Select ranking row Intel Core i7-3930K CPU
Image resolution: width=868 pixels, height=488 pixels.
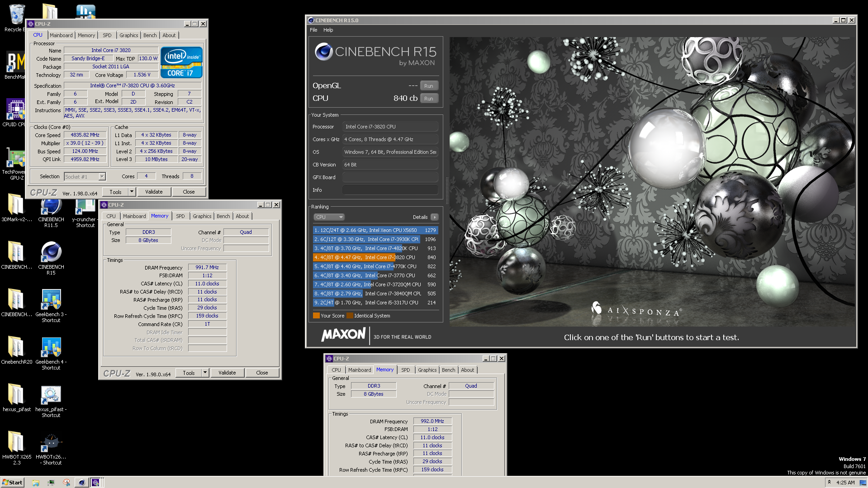tap(375, 239)
